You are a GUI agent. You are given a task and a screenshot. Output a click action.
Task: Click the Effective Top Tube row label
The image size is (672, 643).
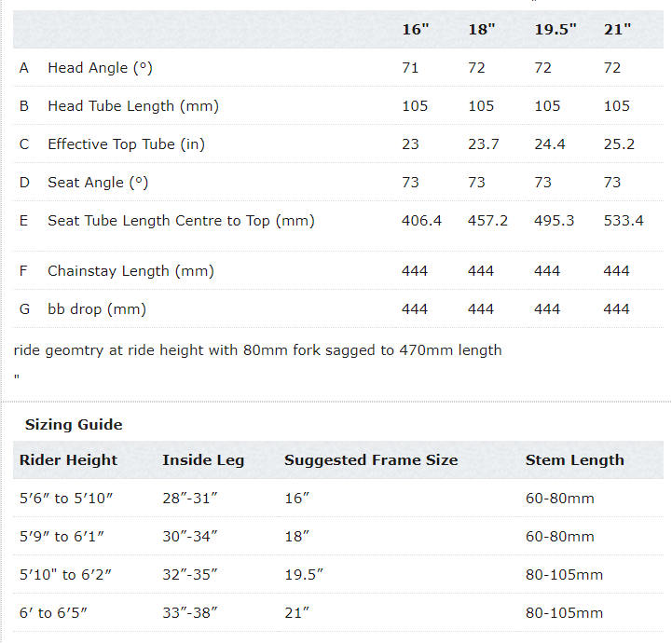pyautogui.click(x=126, y=144)
